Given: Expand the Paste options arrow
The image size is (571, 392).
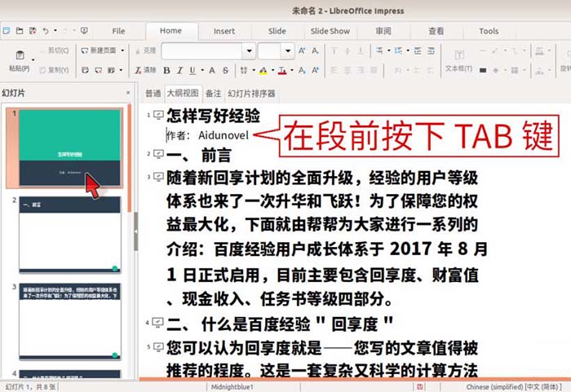Looking at the screenshot, I should tap(33, 59).
